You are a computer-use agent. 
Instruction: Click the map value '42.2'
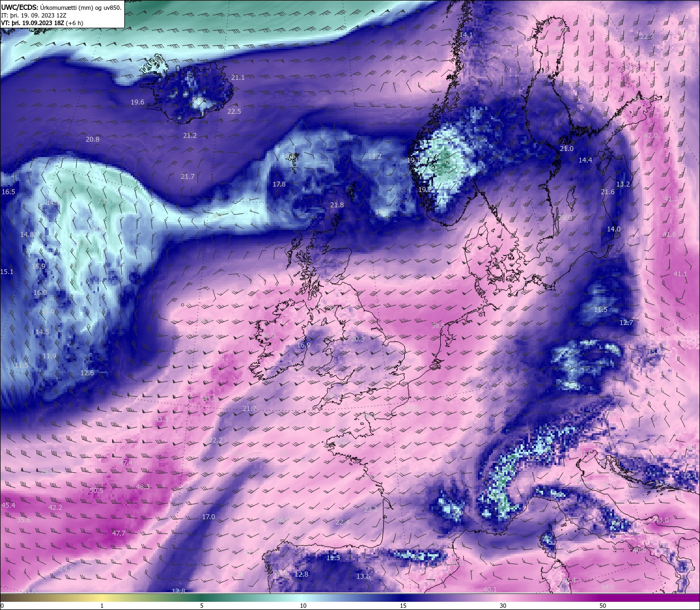tap(55, 508)
